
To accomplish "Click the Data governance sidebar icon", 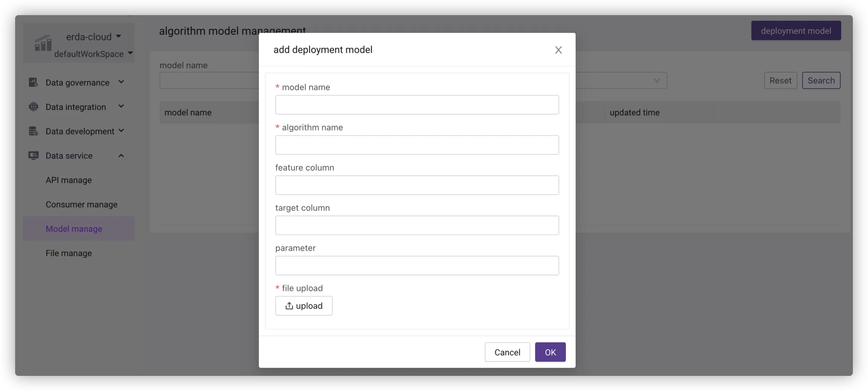I will pos(34,82).
